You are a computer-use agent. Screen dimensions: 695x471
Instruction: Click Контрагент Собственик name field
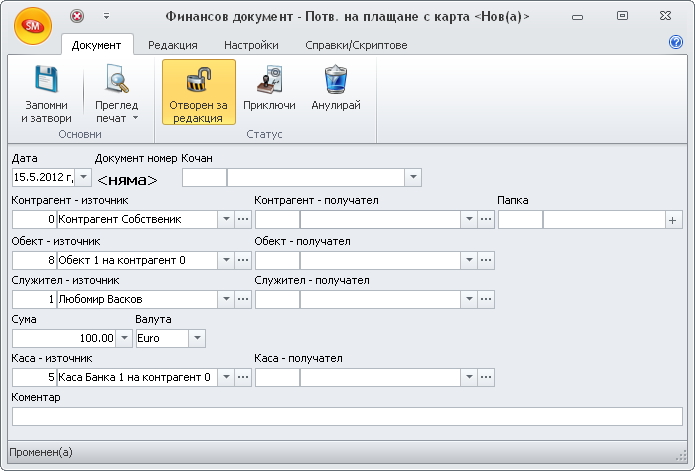click(137, 219)
